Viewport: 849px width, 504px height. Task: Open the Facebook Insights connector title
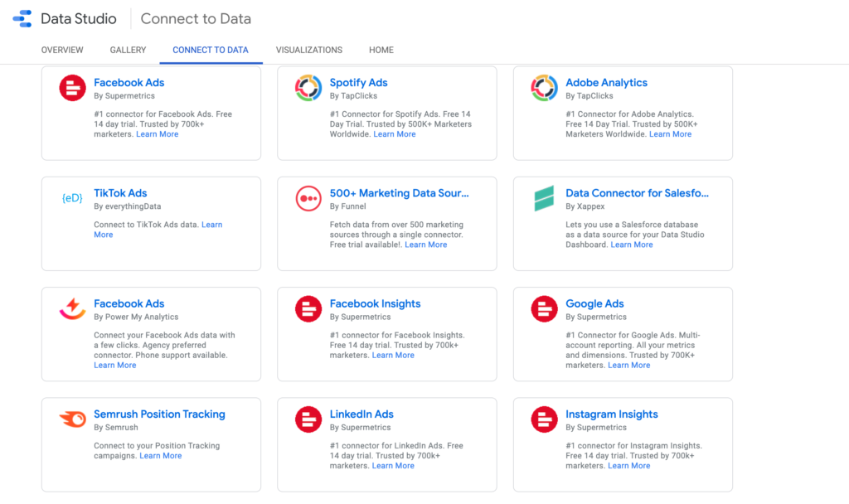(x=376, y=303)
